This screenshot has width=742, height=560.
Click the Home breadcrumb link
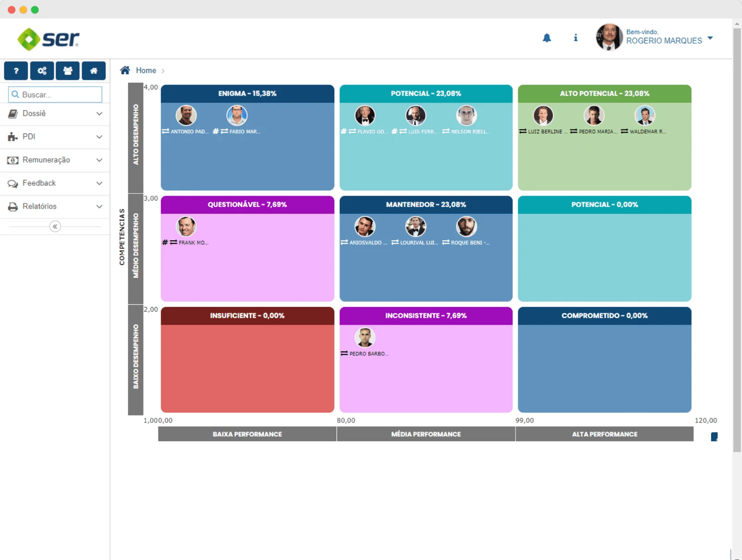[146, 70]
